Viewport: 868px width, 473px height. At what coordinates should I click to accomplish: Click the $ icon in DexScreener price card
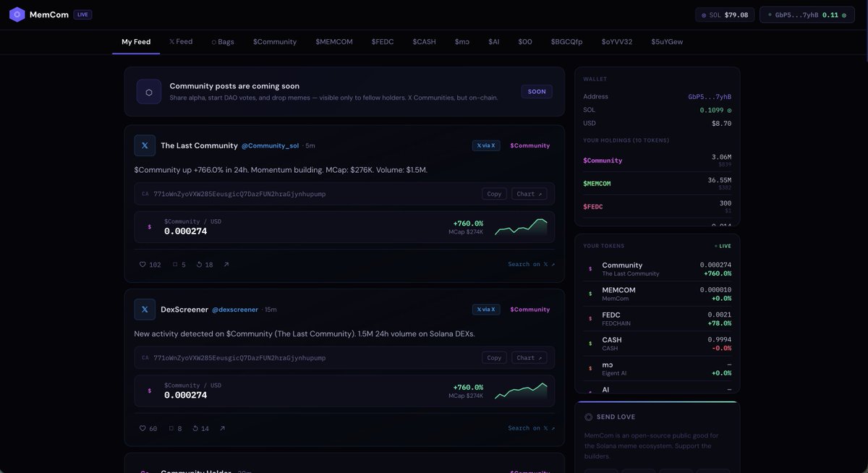point(150,391)
